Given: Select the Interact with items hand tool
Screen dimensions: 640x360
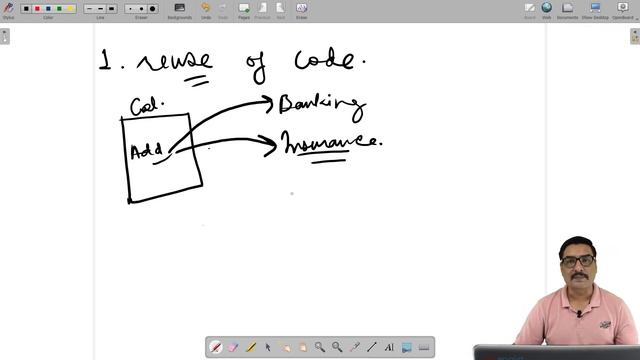Looking at the screenshot, I should pos(285,347).
